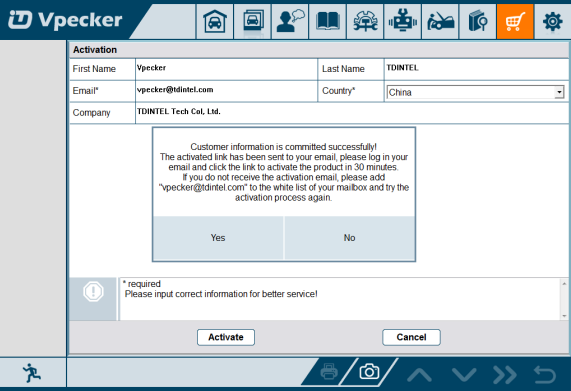The width and height of the screenshot is (571, 391).
Task: Click the '* required' note text
Action: click(142, 284)
